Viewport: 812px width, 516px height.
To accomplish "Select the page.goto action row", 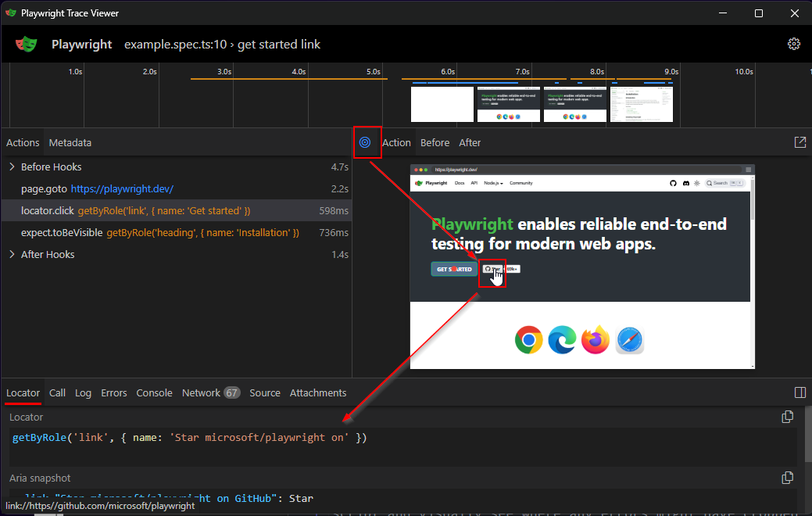I will tap(177, 188).
